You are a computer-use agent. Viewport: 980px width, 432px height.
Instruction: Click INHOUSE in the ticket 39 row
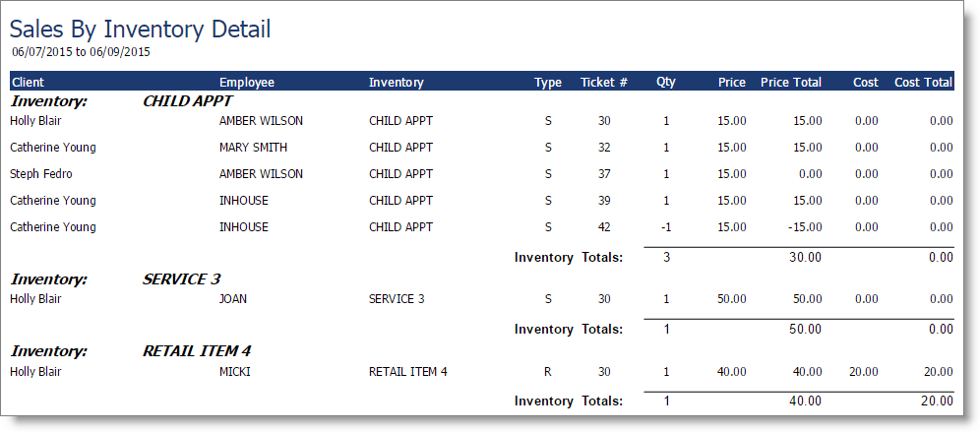click(x=244, y=201)
